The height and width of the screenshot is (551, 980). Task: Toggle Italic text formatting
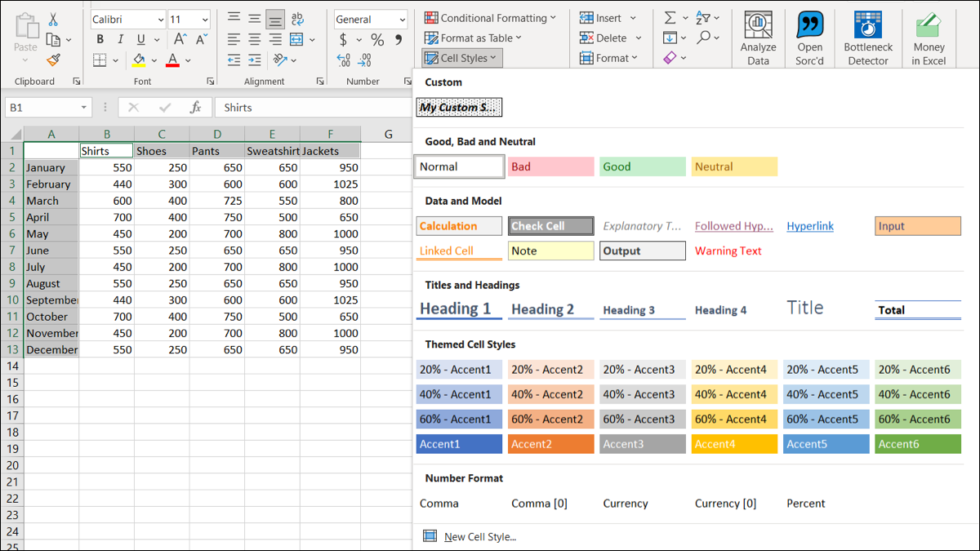[x=121, y=39]
